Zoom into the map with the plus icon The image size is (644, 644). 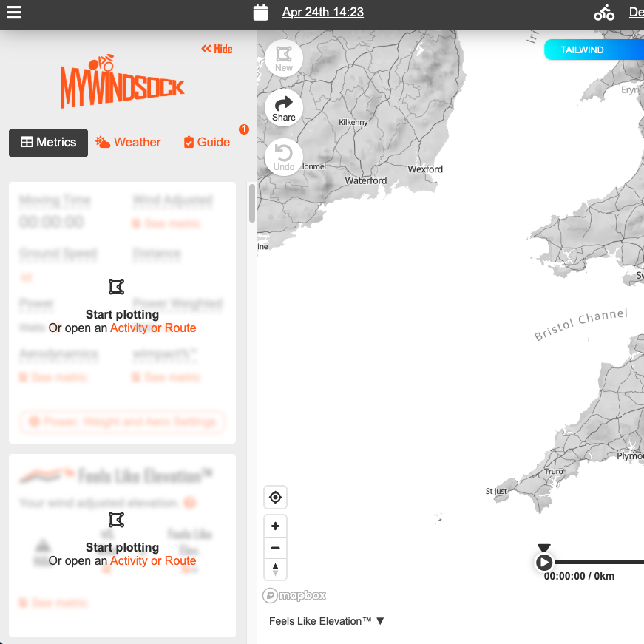pos(275,526)
